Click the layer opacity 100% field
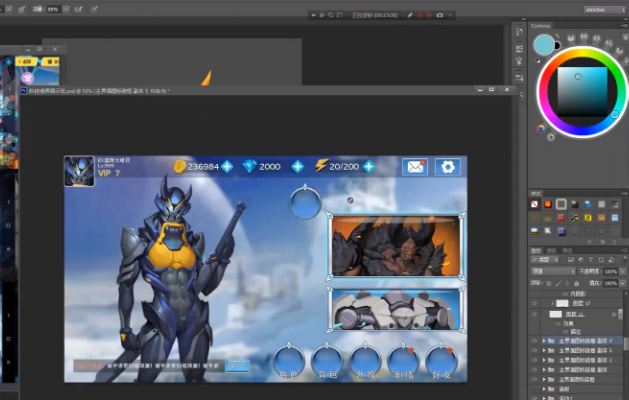The height and width of the screenshot is (400, 629). click(611, 272)
